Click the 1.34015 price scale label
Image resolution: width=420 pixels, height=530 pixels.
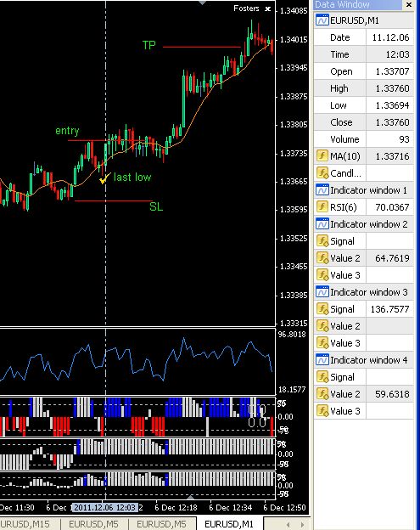294,40
